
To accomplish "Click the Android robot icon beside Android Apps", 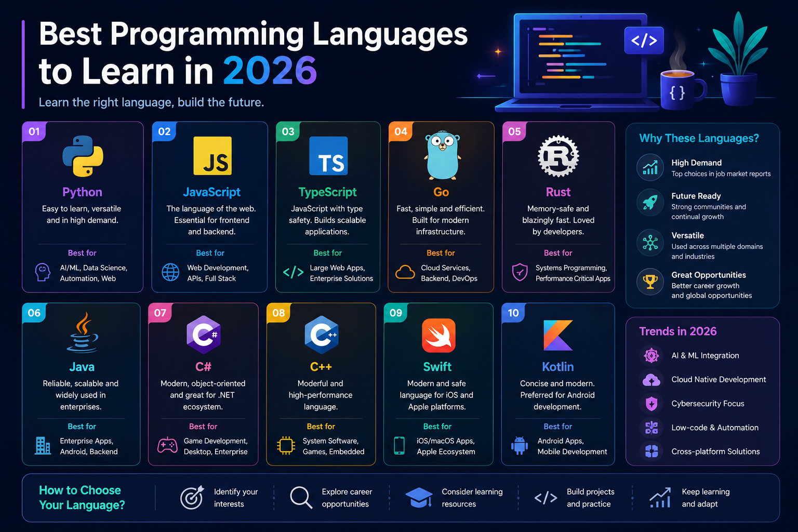I will click(520, 446).
